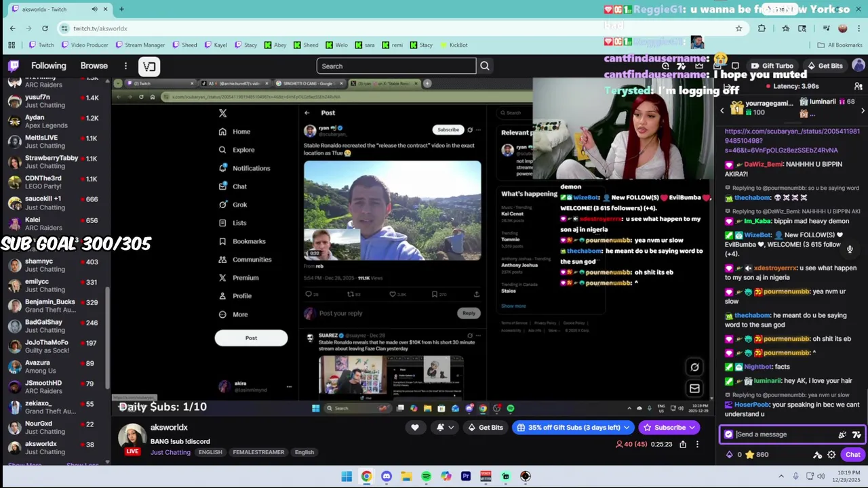Select StrawberryTabby channel in sidebar
Screen dimensions: 868x488
56,162
